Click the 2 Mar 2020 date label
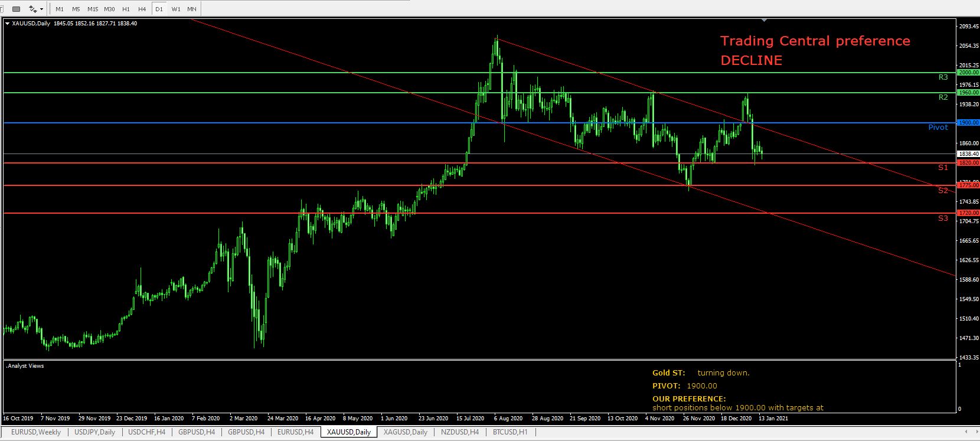 click(244, 419)
